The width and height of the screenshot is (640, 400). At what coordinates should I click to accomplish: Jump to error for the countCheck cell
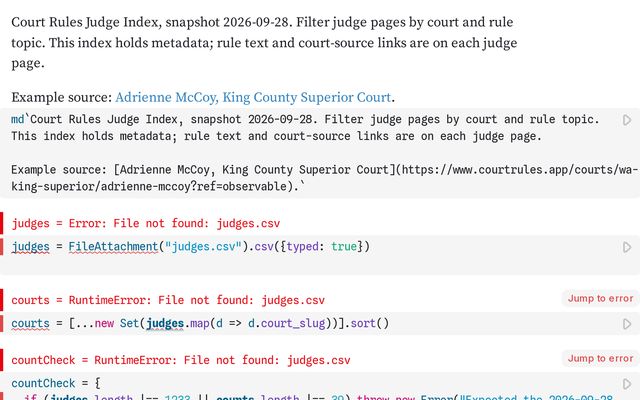(600, 358)
